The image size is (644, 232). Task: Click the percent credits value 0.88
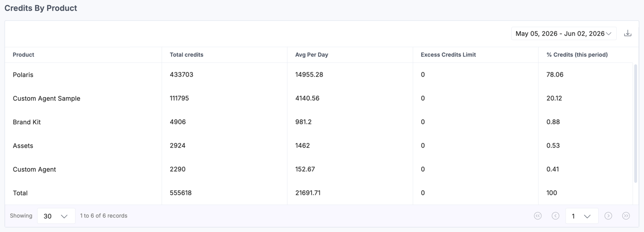point(553,122)
